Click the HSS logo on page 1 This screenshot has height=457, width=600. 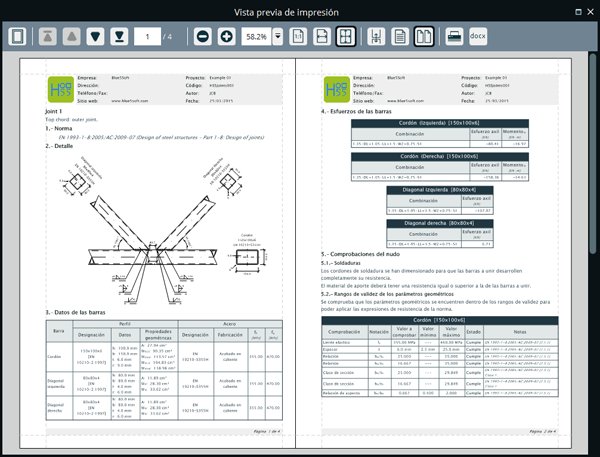click(61, 89)
